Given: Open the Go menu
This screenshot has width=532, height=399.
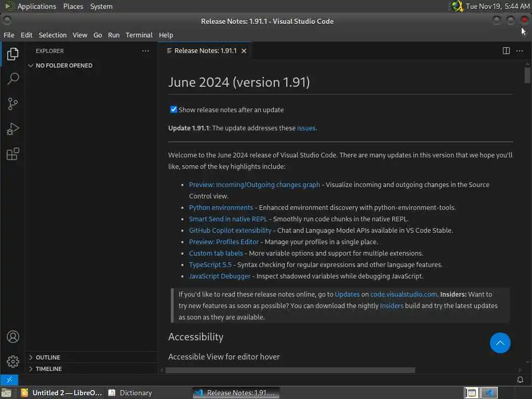Looking at the screenshot, I should point(98,35).
